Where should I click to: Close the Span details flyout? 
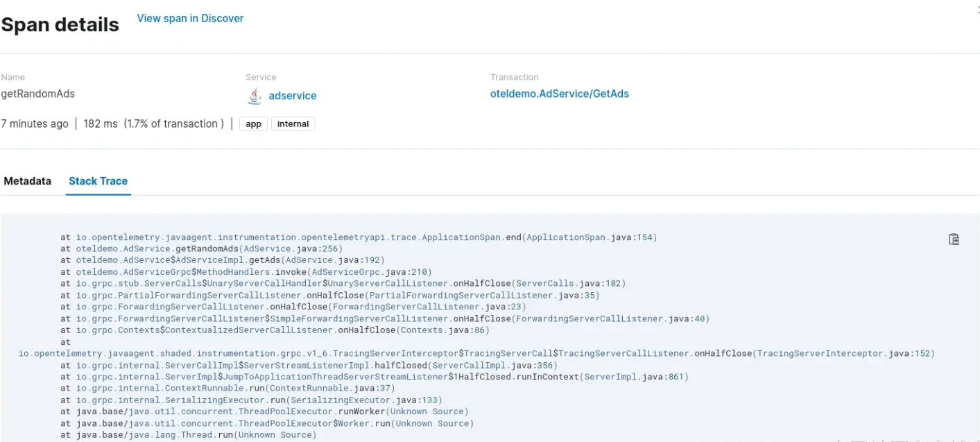(x=977, y=8)
